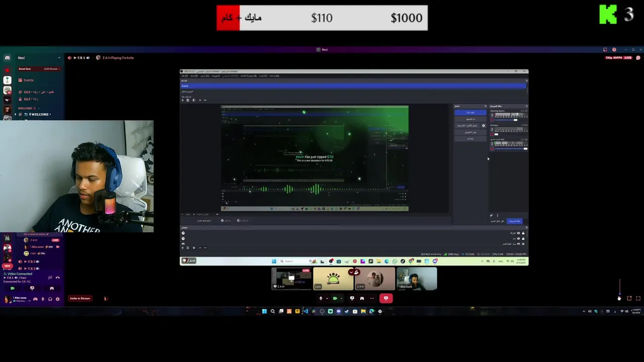Open the Boost Goal banner
The image size is (644, 362).
pos(40,69)
